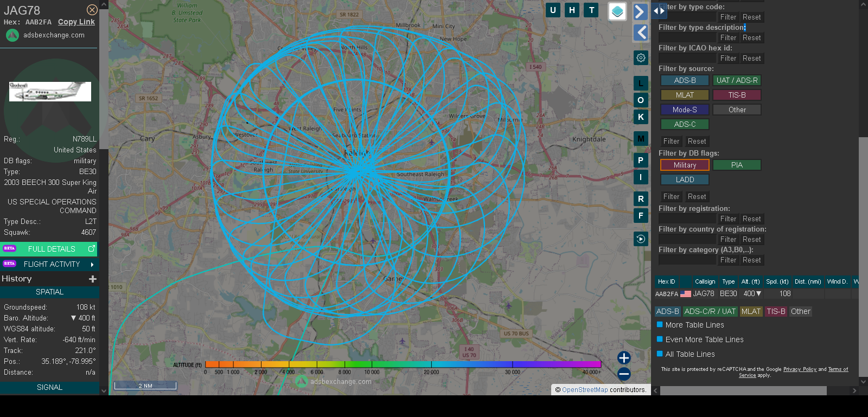
Task: Apply Filter for DB flags
Action: (671, 197)
